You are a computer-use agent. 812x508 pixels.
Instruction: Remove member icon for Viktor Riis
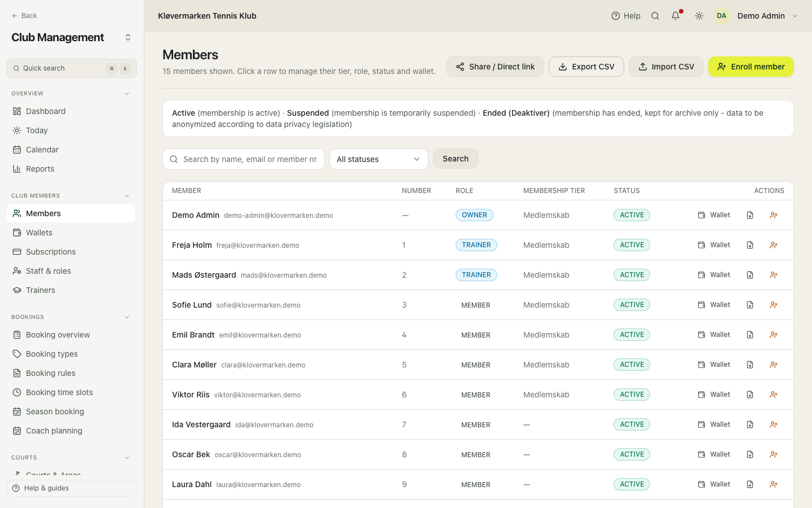(x=774, y=395)
